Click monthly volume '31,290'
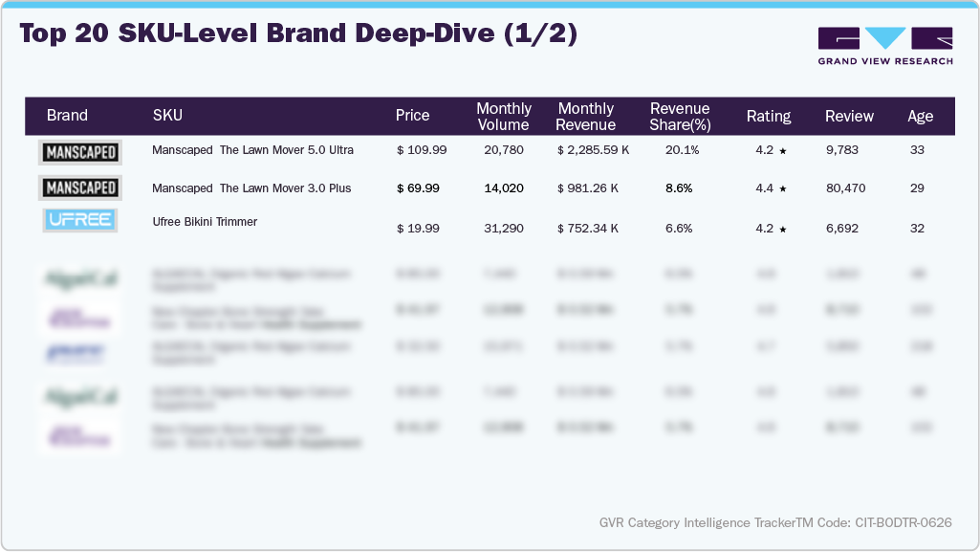 (x=504, y=229)
